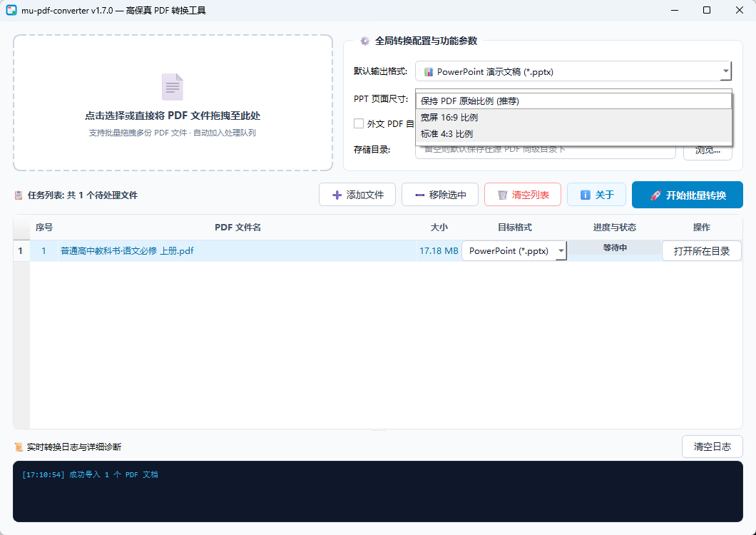Click the row header 1 of the task table
Viewport: 756px width, 535px height.
(x=21, y=251)
